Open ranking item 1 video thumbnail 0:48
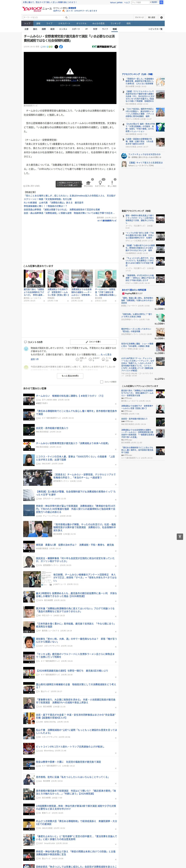The image size is (186, 868). coord(160,219)
